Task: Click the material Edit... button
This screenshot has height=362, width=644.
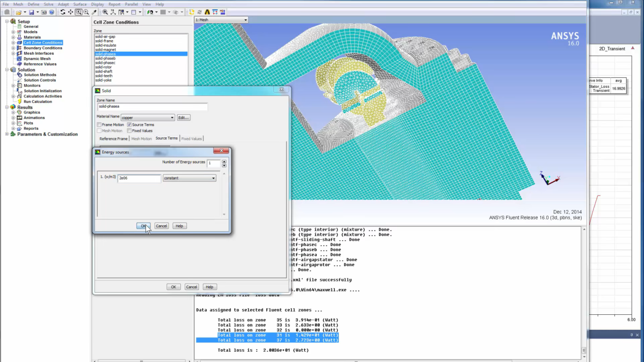Action: 184,117
